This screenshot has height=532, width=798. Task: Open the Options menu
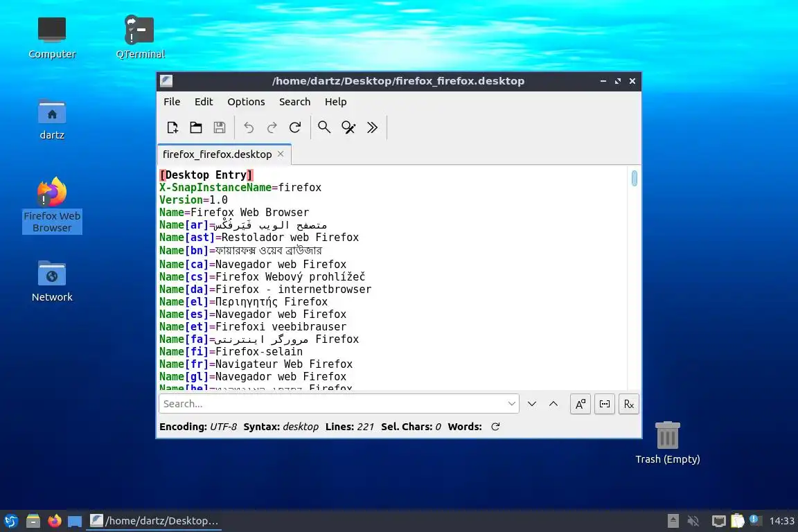(x=247, y=102)
